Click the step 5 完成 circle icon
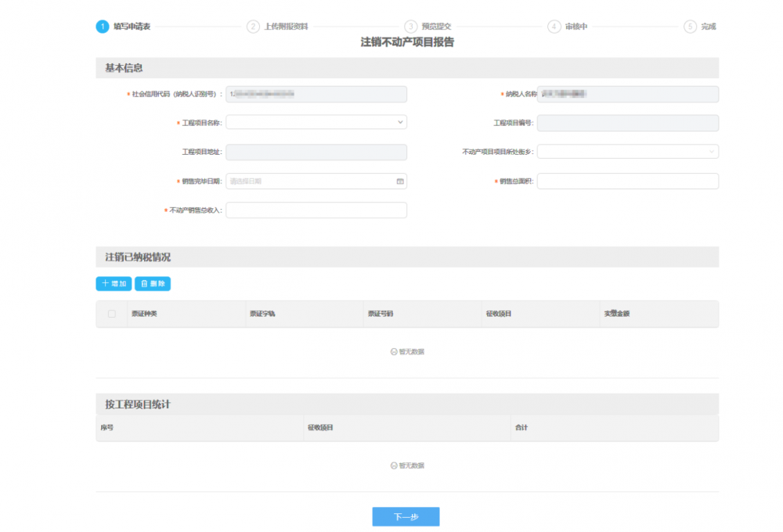Screen dimensions: 783x532 point(690,27)
